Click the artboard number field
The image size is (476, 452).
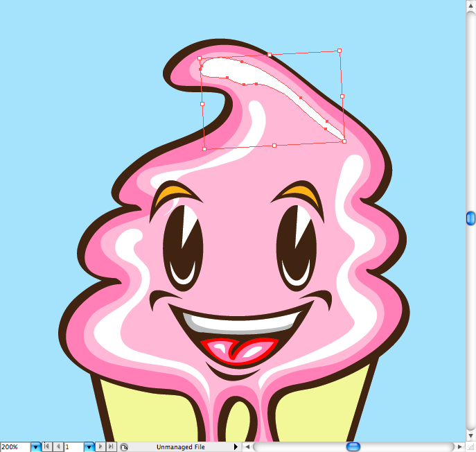pyautogui.click(x=73, y=447)
